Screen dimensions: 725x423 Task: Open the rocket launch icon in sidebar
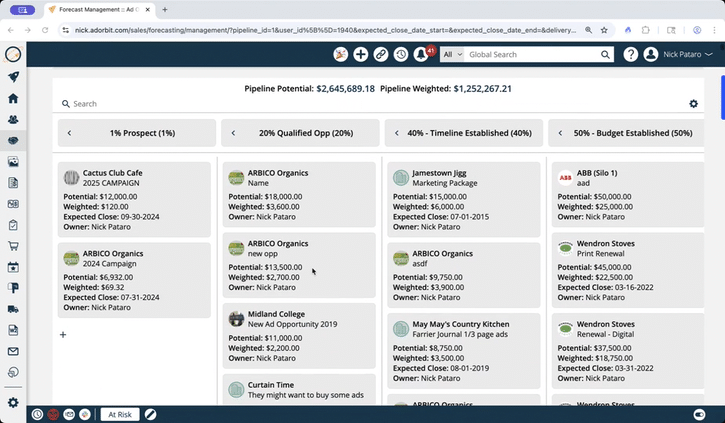[13, 76]
